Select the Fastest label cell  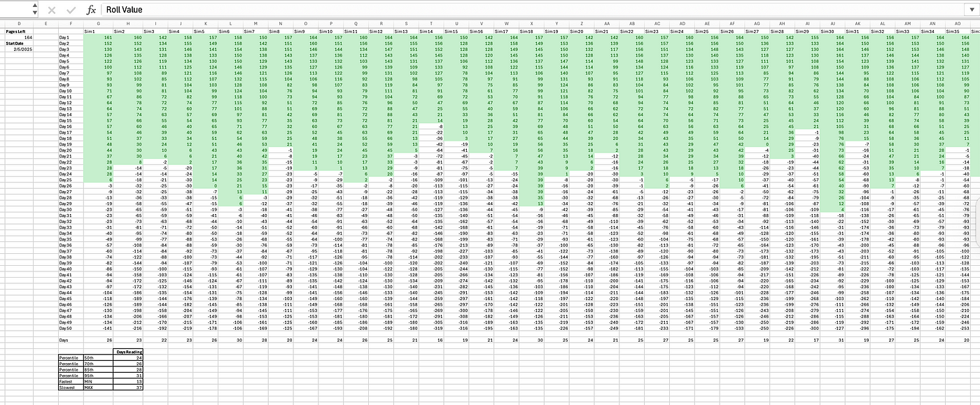pyautogui.click(x=71, y=381)
